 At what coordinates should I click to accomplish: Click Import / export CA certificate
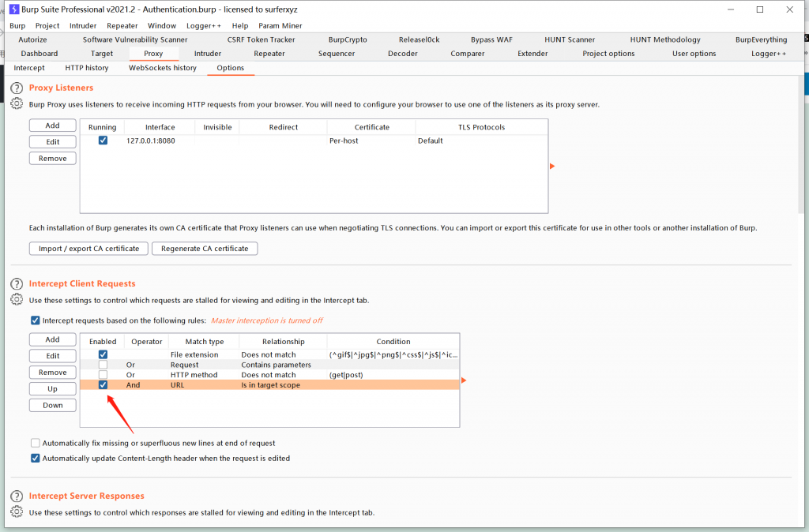point(88,249)
